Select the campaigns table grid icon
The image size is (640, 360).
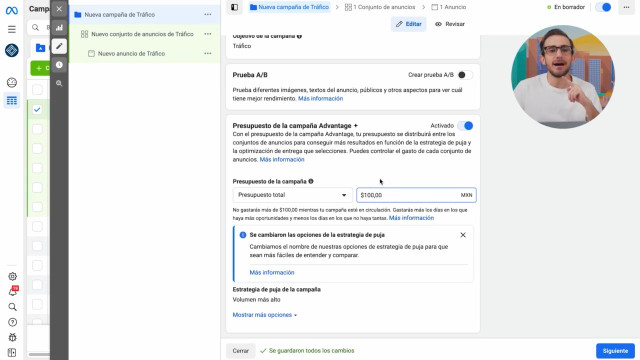click(12, 100)
